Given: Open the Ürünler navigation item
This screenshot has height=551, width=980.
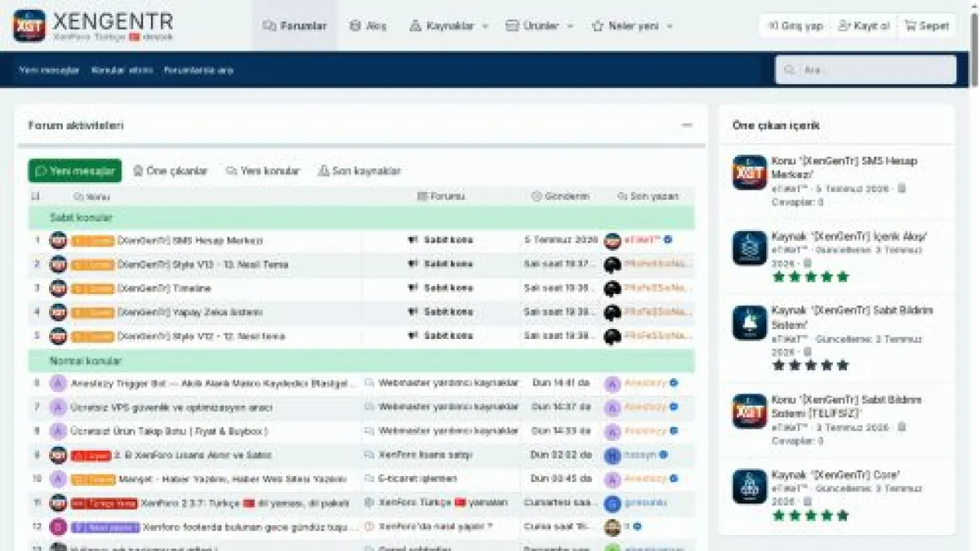Looking at the screenshot, I should 532,26.
